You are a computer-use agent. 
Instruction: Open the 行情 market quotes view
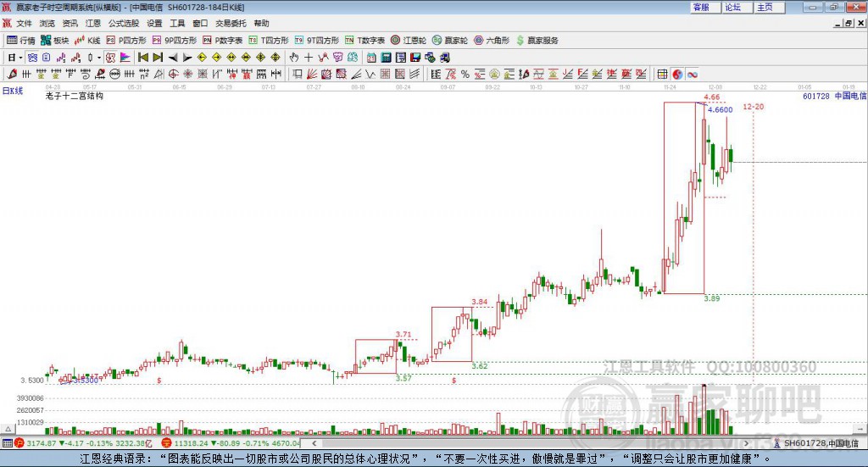pyautogui.click(x=21, y=41)
